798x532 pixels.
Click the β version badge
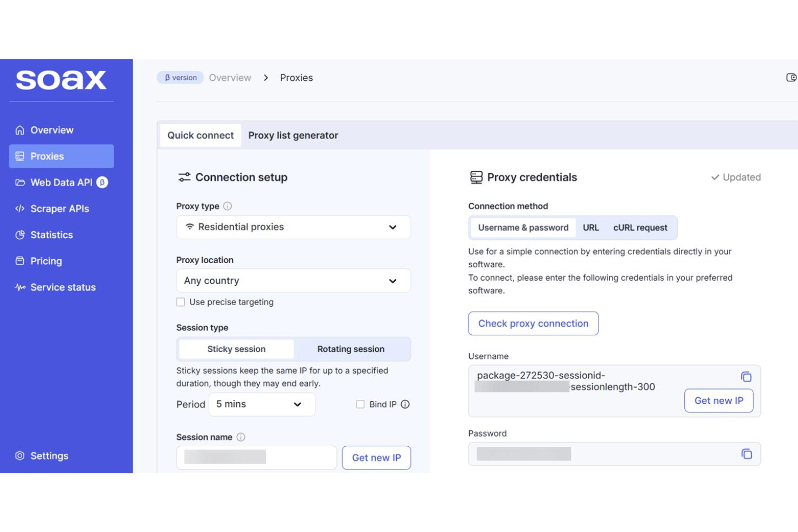pos(181,78)
